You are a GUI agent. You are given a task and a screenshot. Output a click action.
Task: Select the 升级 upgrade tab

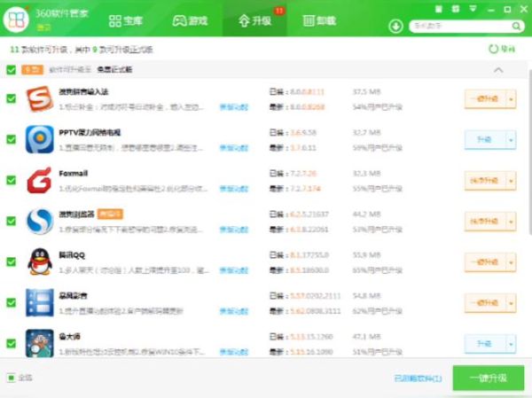click(x=254, y=19)
